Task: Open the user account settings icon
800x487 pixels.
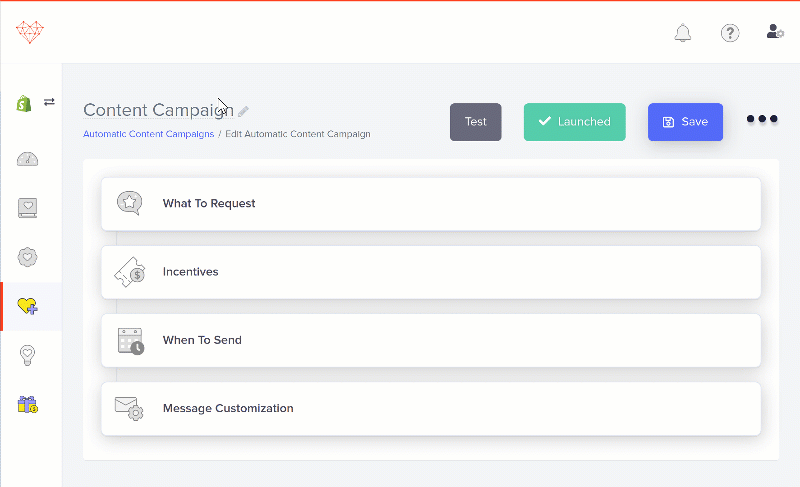Action: 775,32
